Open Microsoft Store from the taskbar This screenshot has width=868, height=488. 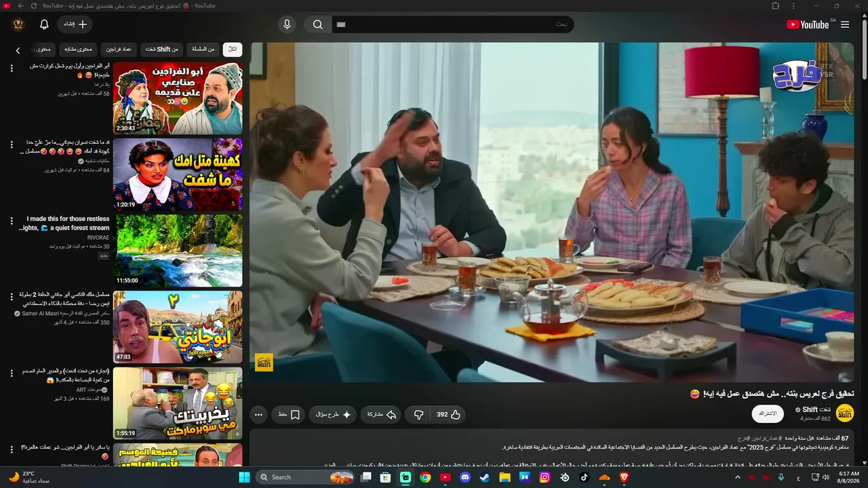pyautogui.click(x=385, y=477)
